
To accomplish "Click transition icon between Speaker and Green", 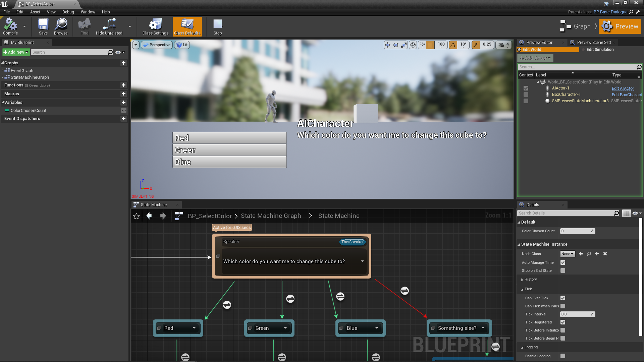I will pyautogui.click(x=290, y=299).
